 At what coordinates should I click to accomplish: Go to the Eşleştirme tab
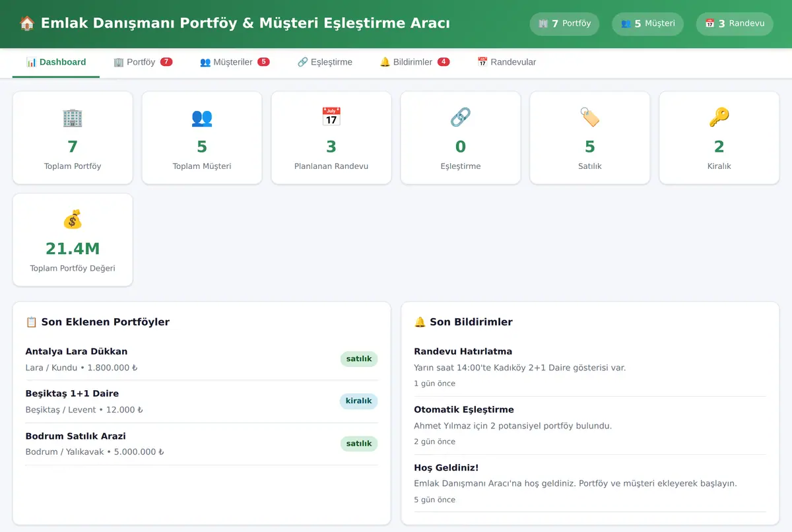(325, 62)
